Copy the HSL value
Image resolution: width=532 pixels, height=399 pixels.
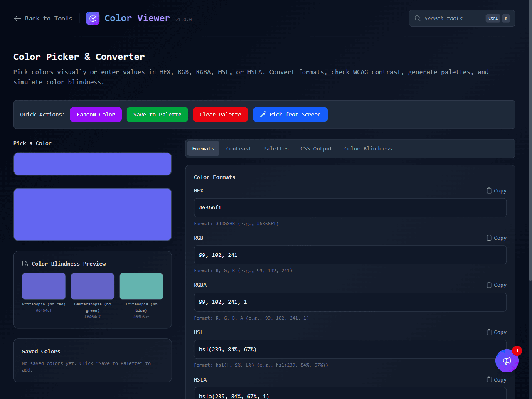496,332
